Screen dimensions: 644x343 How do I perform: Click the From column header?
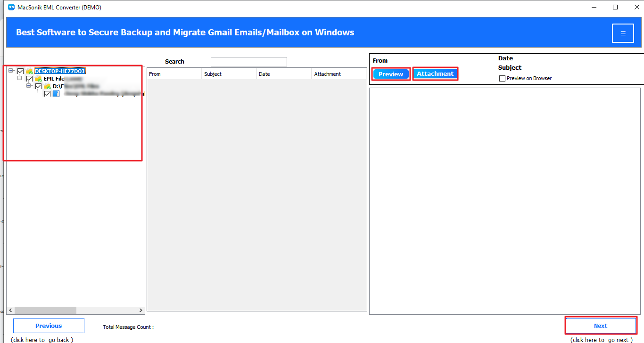174,74
